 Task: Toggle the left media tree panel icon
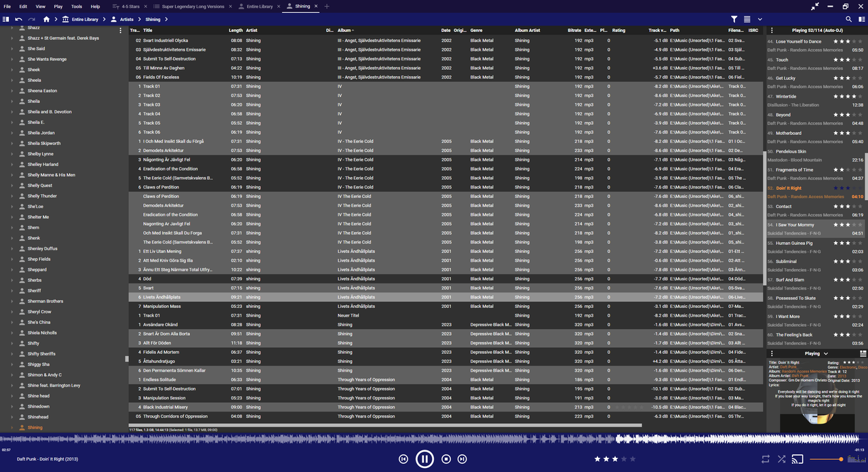(x=5, y=20)
